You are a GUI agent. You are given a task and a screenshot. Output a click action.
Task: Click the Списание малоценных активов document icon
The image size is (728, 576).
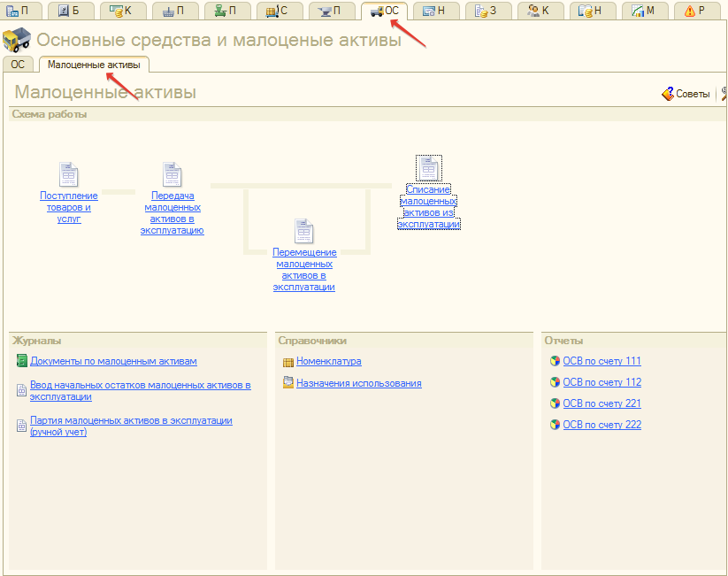point(429,167)
